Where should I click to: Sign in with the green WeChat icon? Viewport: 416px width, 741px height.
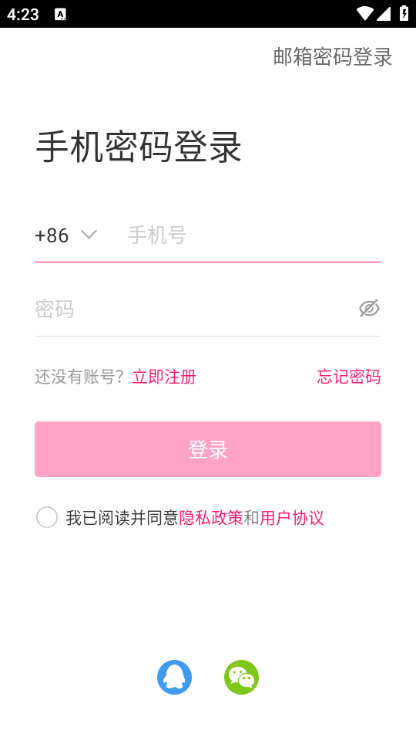[242, 677]
